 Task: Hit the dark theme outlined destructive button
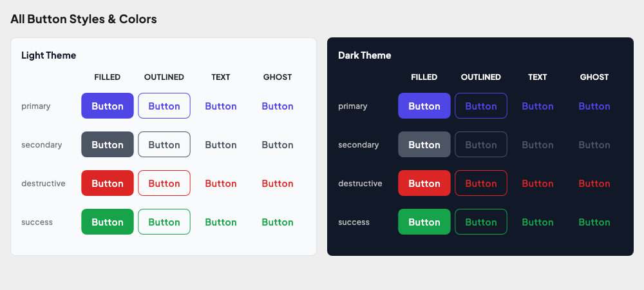[x=481, y=183]
